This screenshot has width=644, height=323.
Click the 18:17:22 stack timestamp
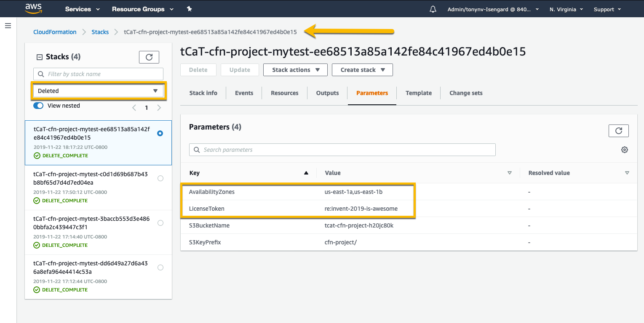(70, 147)
